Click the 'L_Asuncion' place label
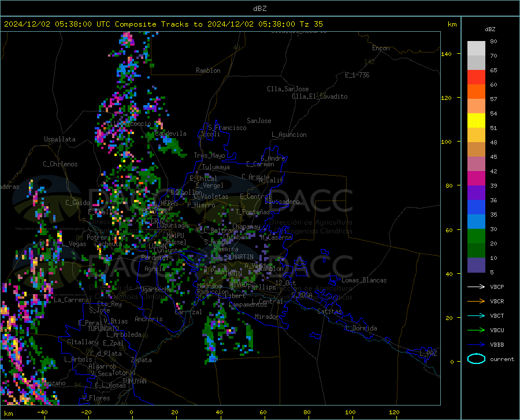Viewport: 520px width, 420px height. [x=289, y=135]
